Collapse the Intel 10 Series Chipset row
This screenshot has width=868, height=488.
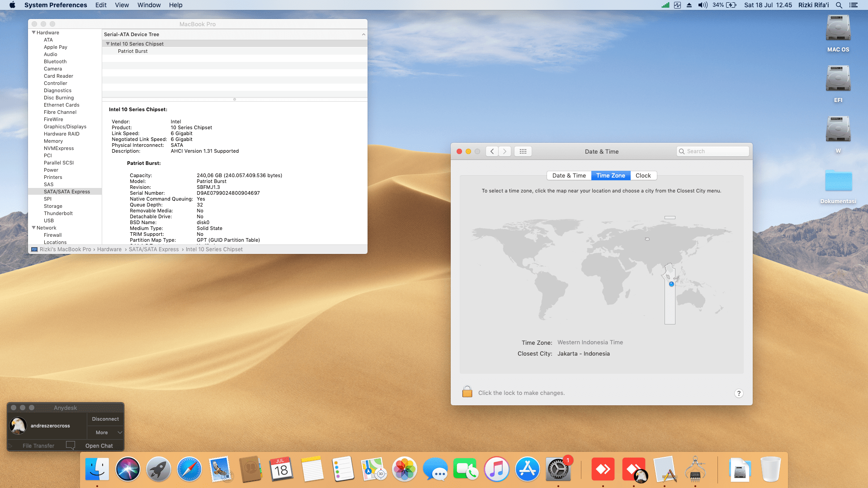pyautogui.click(x=108, y=44)
